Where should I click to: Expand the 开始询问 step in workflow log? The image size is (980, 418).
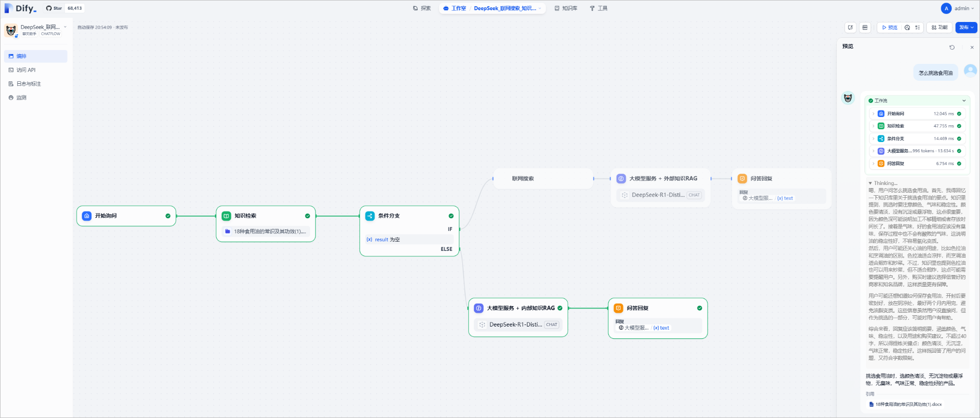[873, 114]
